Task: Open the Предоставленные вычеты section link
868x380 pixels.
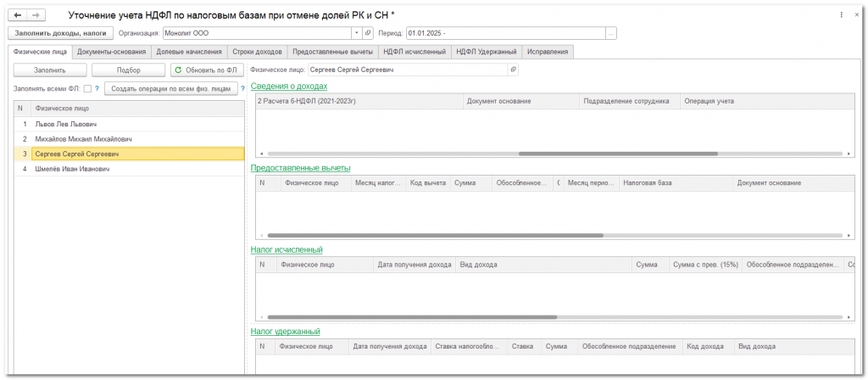Action: 301,168
